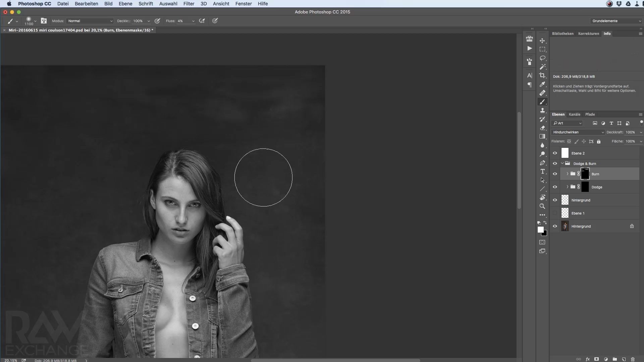Viewport: 644px width, 362px height.
Task: Hide the Burn group layer
Action: point(555,174)
